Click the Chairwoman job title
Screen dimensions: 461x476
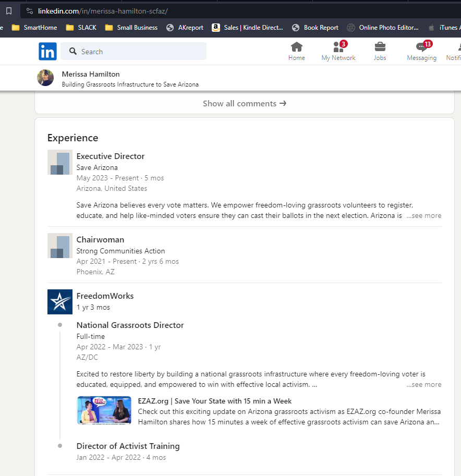100,239
